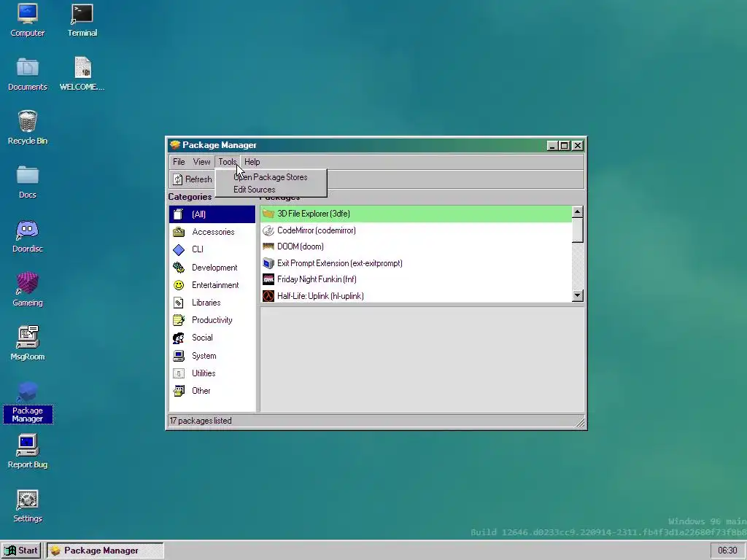Click the DOOM package icon

[x=268, y=246]
